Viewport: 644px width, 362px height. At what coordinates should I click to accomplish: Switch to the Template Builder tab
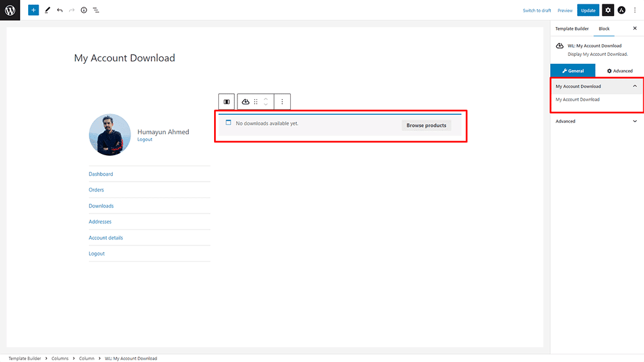[x=572, y=28]
